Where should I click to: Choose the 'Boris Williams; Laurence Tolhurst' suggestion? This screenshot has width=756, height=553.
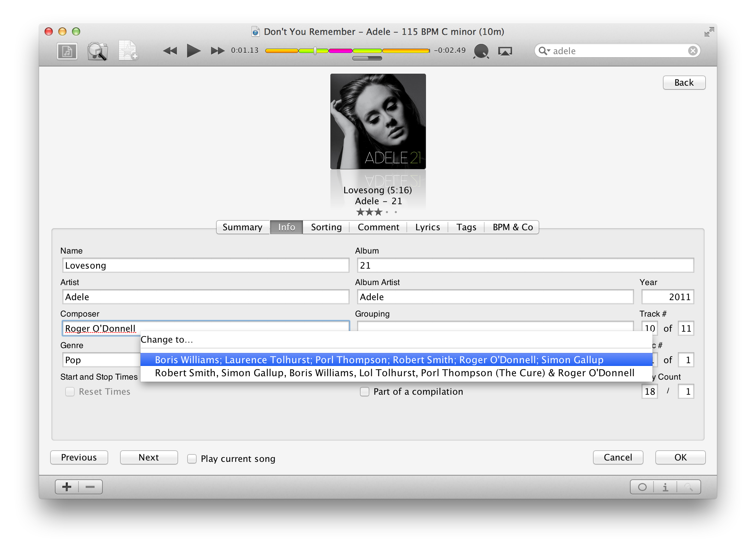pyautogui.click(x=396, y=360)
